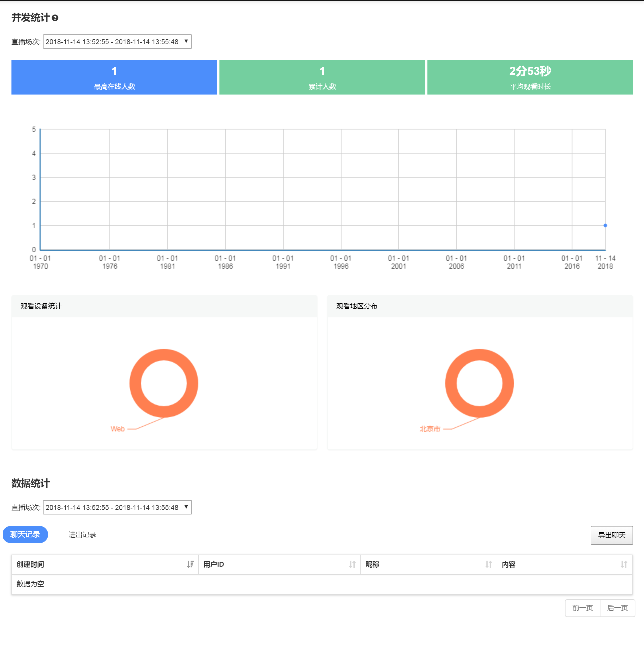Image resolution: width=644 pixels, height=660 pixels.
Task: Go to previous page with 前一页
Action: pyautogui.click(x=582, y=608)
